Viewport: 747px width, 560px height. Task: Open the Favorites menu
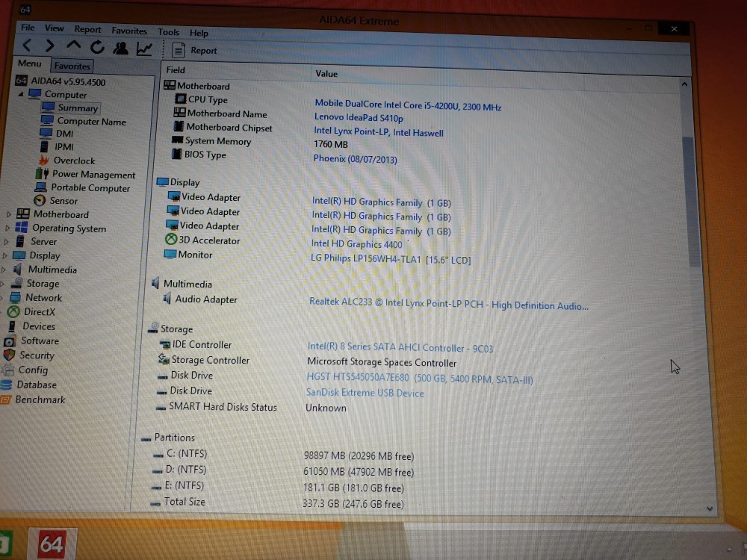point(129,31)
